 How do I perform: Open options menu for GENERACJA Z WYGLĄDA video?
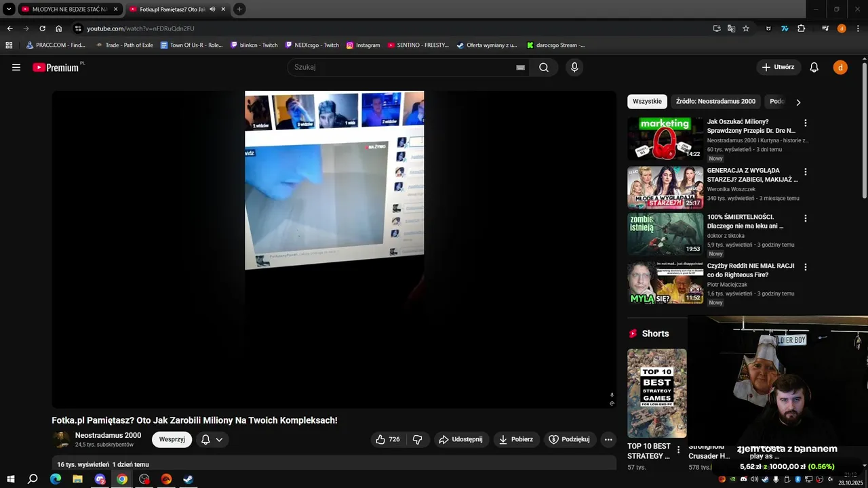point(806,172)
